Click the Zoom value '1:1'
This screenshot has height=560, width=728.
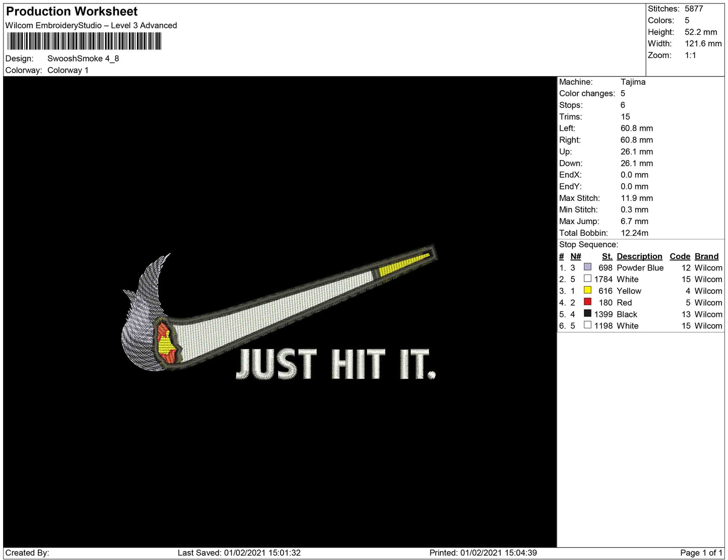pyautogui.click(x=690, y=55)
